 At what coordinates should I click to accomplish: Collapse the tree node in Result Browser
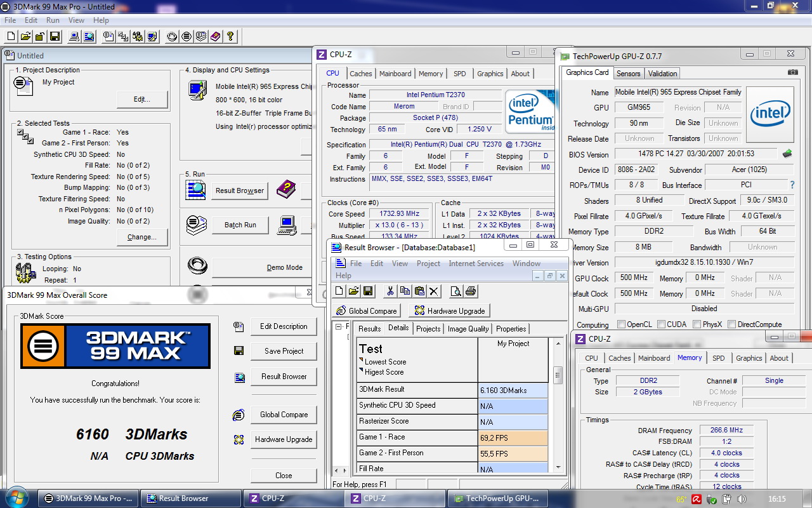[x=339, y=326]
